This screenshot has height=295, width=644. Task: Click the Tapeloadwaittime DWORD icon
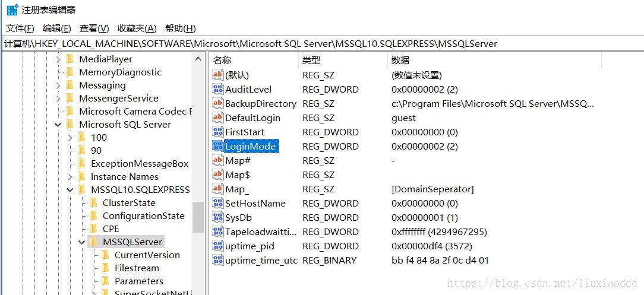click(x=217, y=232)
